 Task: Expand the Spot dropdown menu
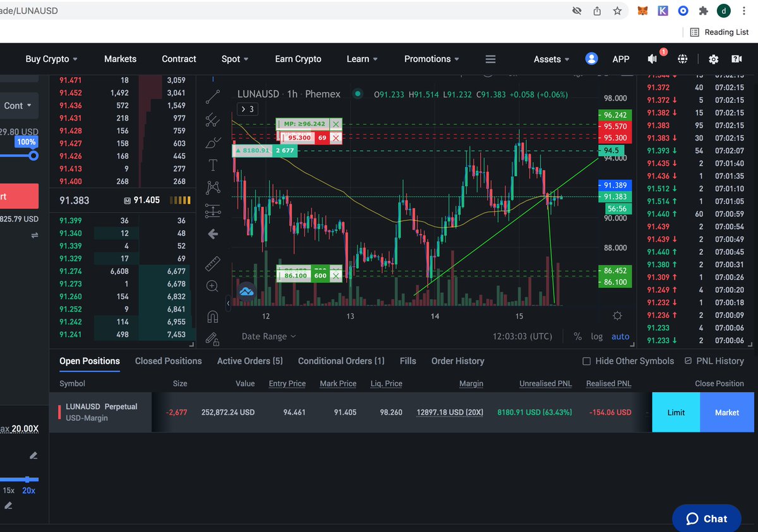(x=235, y=59)
